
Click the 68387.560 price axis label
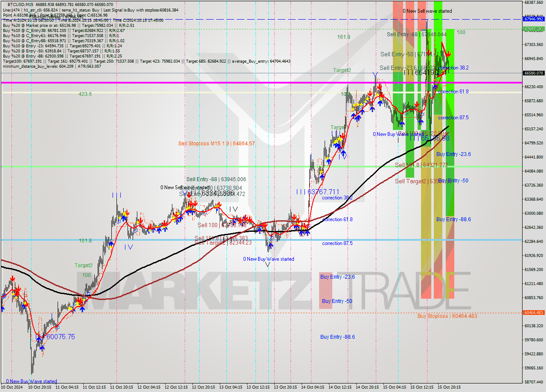(x=534, y=2)
